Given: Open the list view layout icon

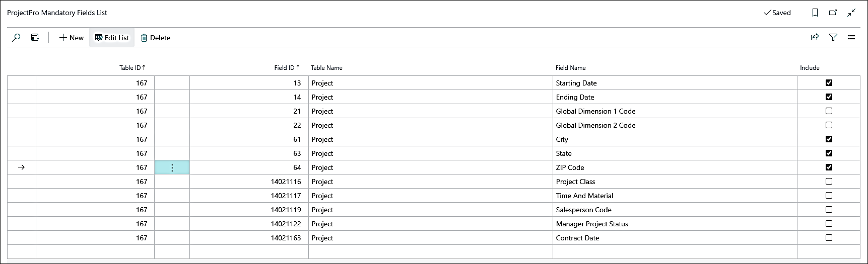Looking at the screenshot, I should [851, 38].
